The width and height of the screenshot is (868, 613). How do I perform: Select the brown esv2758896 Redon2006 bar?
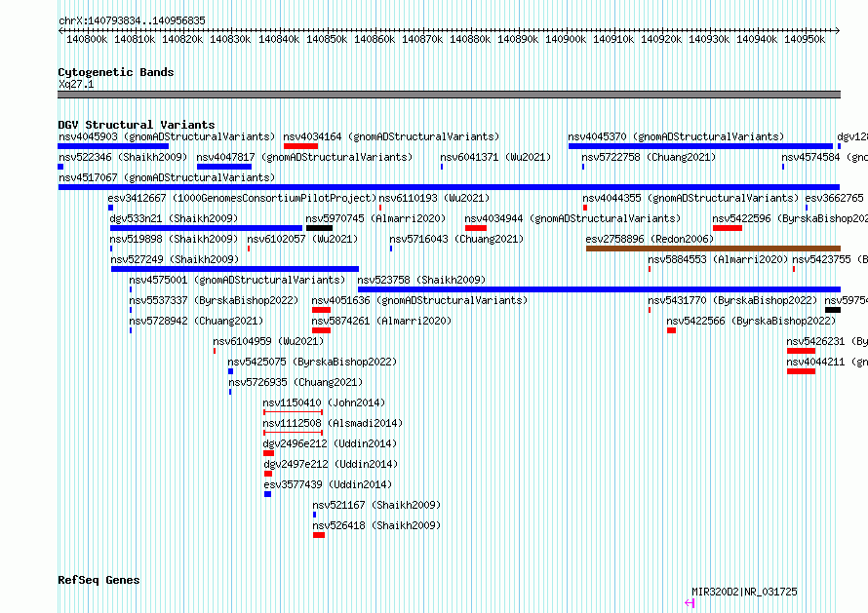713,249
